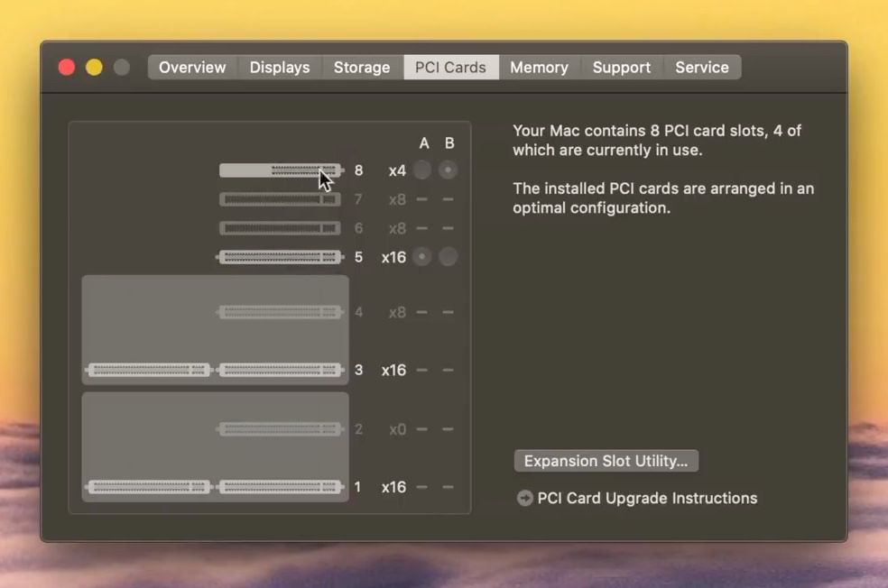Click the slot number 1 label
Viewport: 888px width, 588px height.
pyautogui.click(x=358, y=487)
